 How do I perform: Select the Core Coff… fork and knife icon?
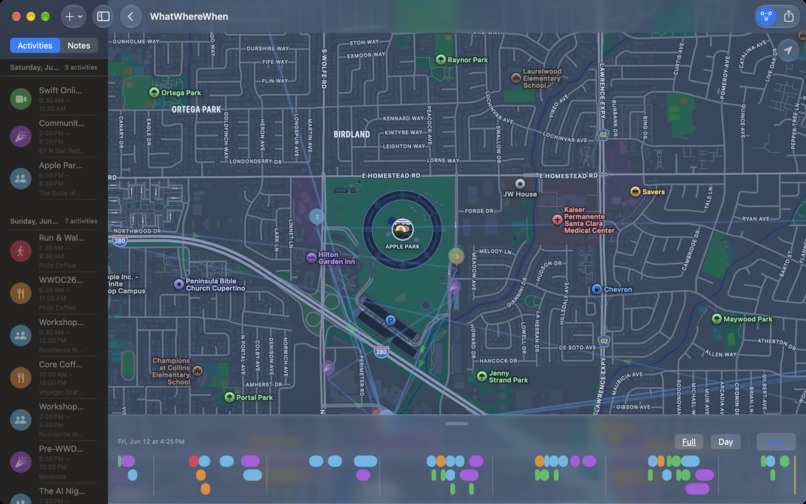[21, 377]
